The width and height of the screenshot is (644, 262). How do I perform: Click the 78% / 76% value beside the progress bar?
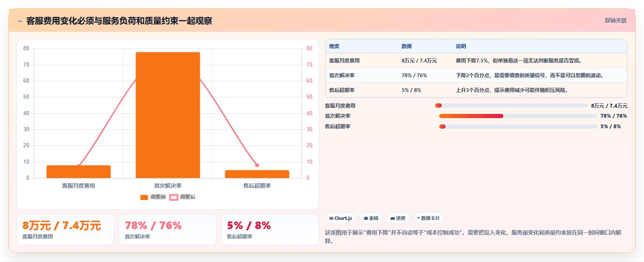tap(614, 116)
